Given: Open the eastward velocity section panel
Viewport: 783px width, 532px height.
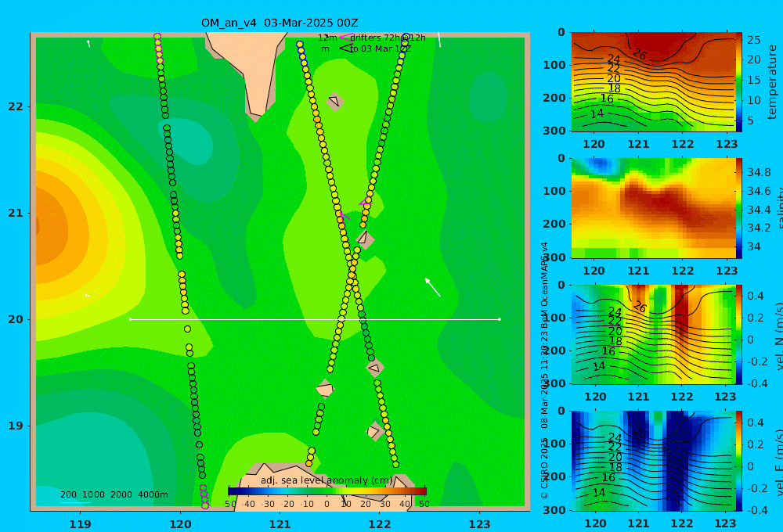Looking at the screenshot, I should [x=654, y=461].
